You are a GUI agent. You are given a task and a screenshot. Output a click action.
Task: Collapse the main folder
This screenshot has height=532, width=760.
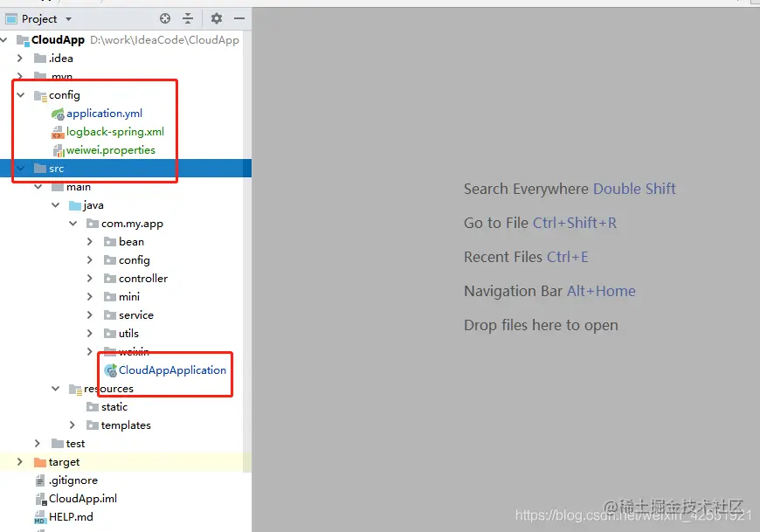pos(38,187)
